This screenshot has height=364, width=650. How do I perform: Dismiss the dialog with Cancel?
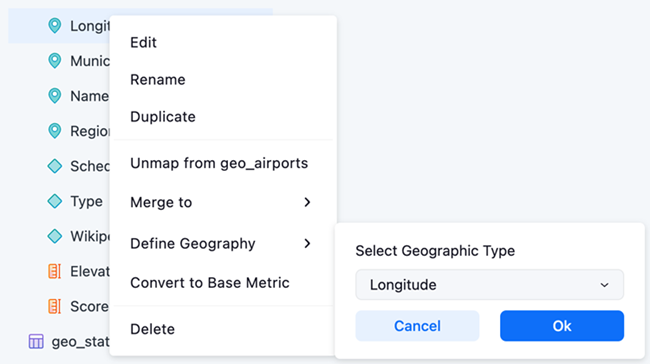pyautogui.click(x=417, y=326)
